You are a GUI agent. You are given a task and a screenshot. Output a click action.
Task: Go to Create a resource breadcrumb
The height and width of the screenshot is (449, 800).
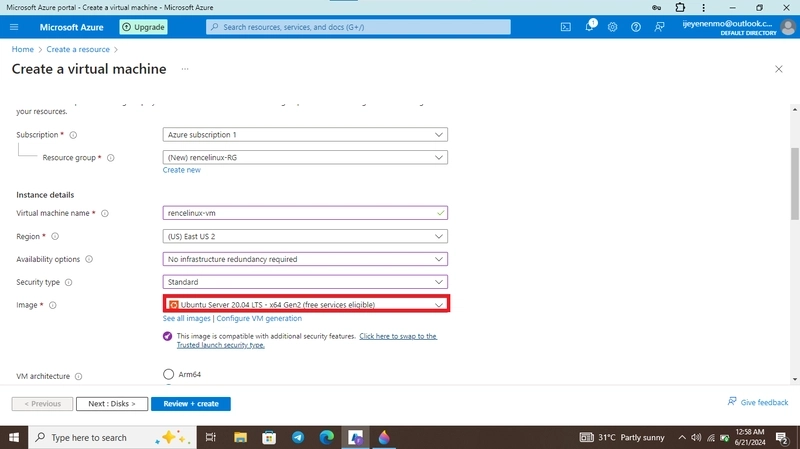[78, 49]
